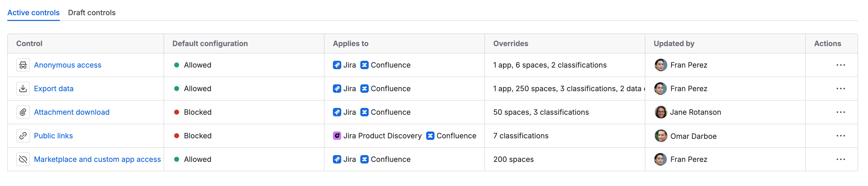Open the Marketplace and custom app access link

point(97,159)
